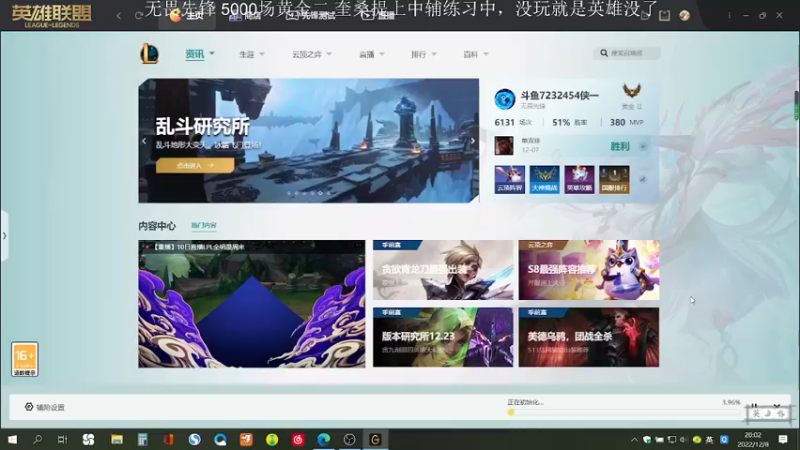Screen dimensions: 800x450
Task: Open the League of Legends logo home icon
Action: click(149, 54)
